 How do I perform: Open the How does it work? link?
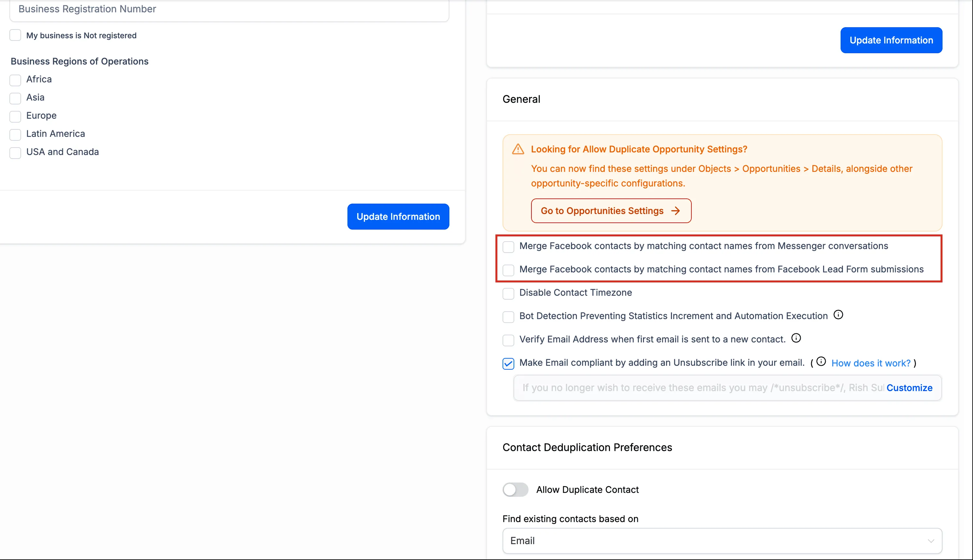[x=871, y=363]
